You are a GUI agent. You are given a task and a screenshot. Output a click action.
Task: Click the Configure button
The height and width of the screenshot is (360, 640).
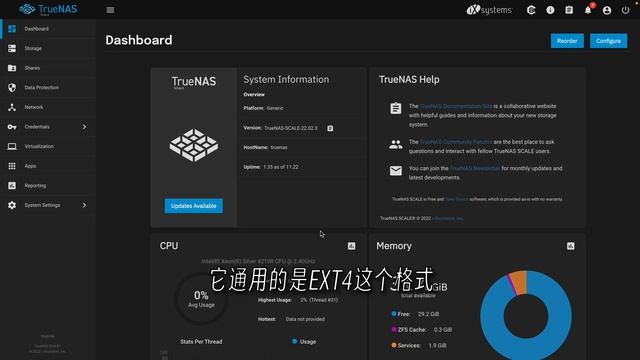pos(608,41)
